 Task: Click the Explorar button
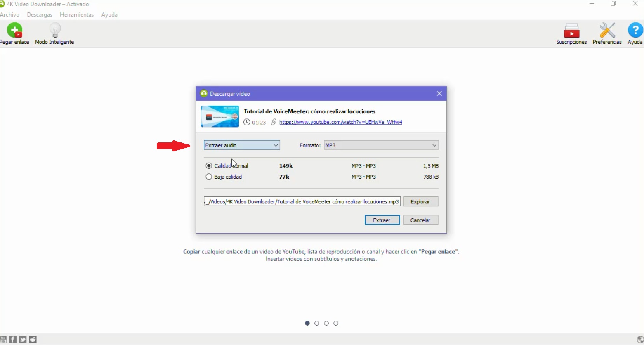coord(420,202)
